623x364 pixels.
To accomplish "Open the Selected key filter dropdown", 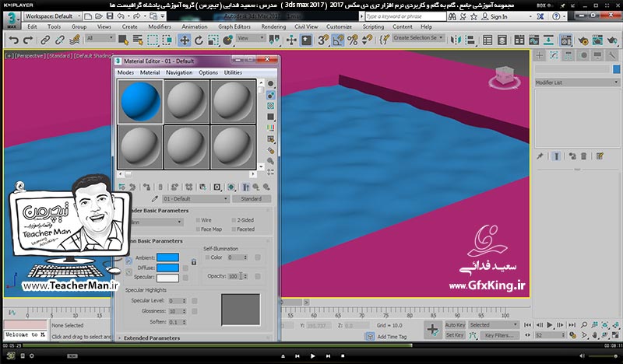I will (x=494, y=324).
